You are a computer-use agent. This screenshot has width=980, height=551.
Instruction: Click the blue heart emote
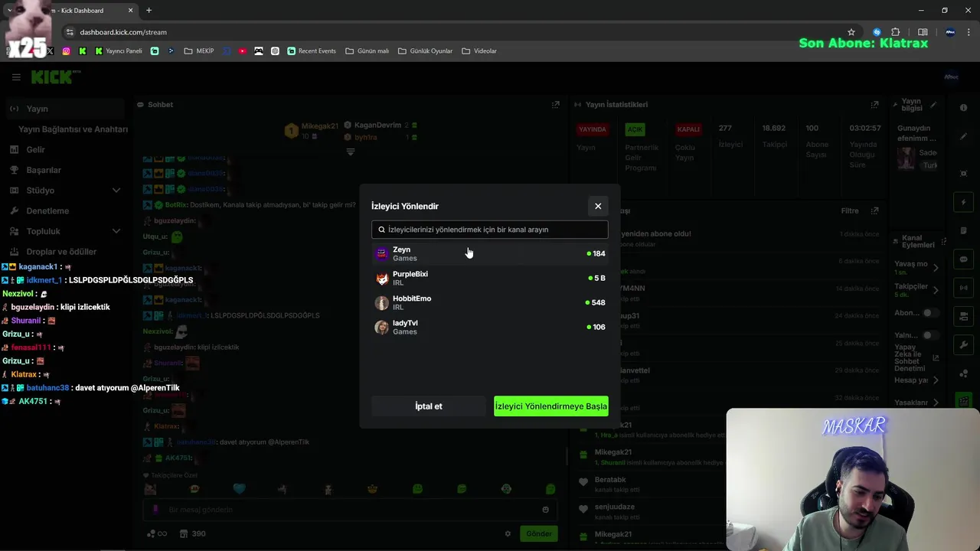pos(239,489)
